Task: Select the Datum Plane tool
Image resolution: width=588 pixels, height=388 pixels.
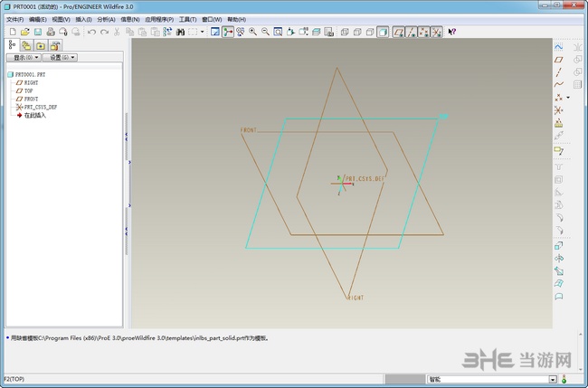Action: pos(559,59)
